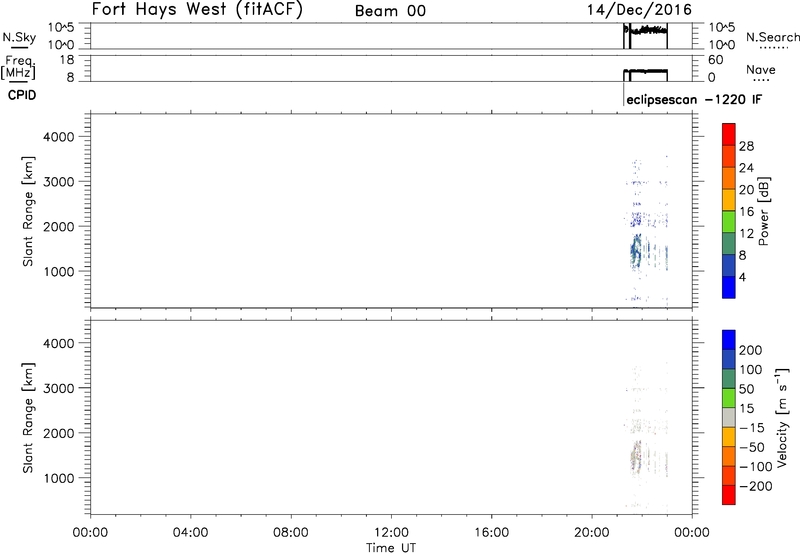Click the 'Beam 00' label

coord(390,11)
